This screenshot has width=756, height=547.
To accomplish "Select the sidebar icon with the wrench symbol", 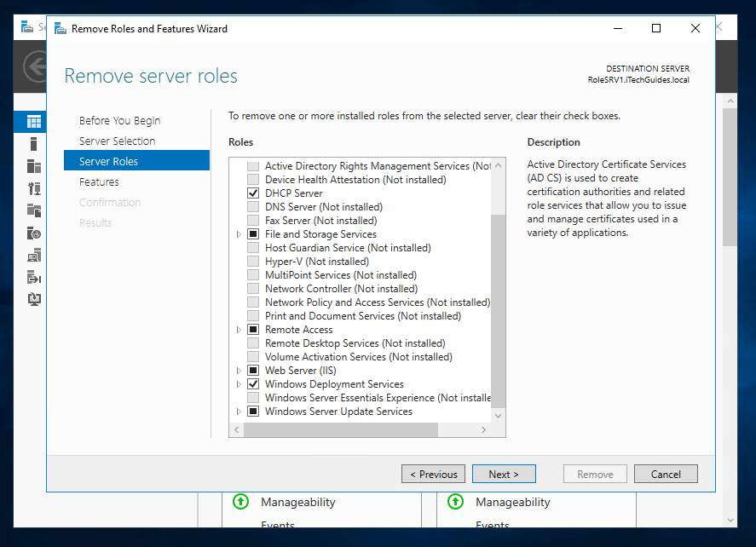I will tap(34, 188).
